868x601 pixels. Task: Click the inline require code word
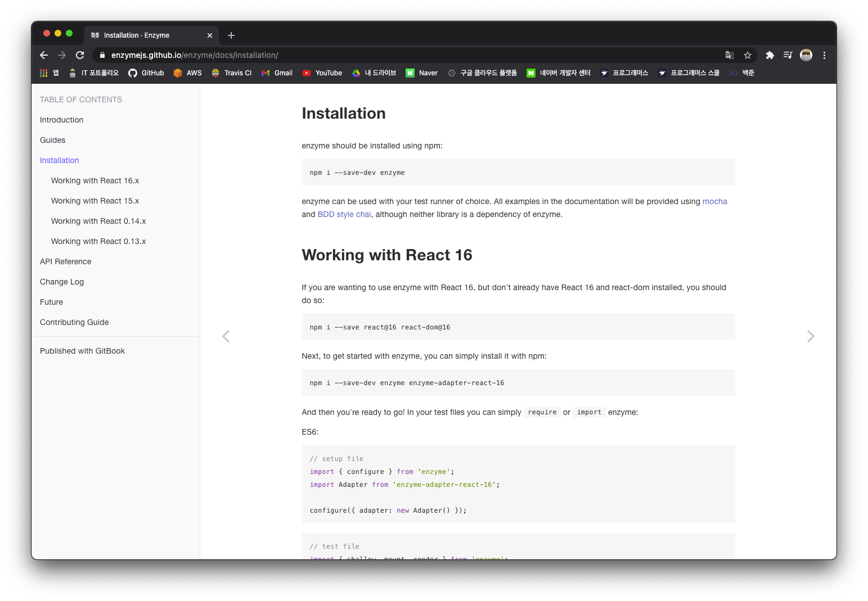[542, 412]
